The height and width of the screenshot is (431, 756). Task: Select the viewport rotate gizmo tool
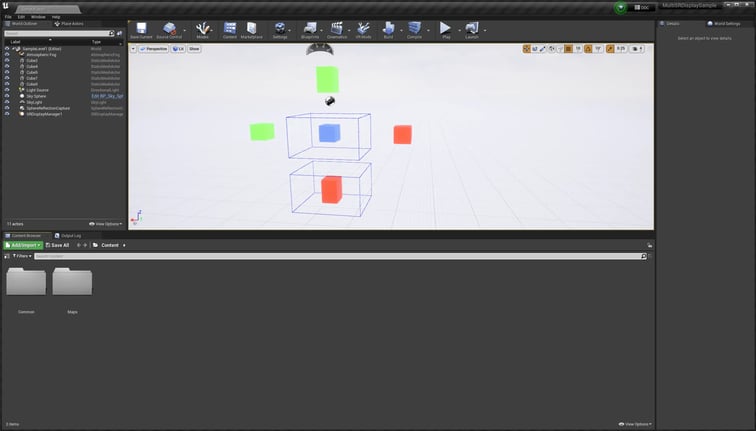click(x=535, y=49)
